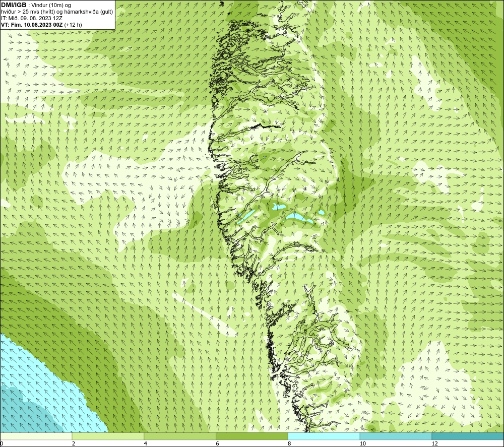This screenshot has width=504, height=447.
Task: Select the palest 0–2 m/s color bar segment
Action: 36,436
